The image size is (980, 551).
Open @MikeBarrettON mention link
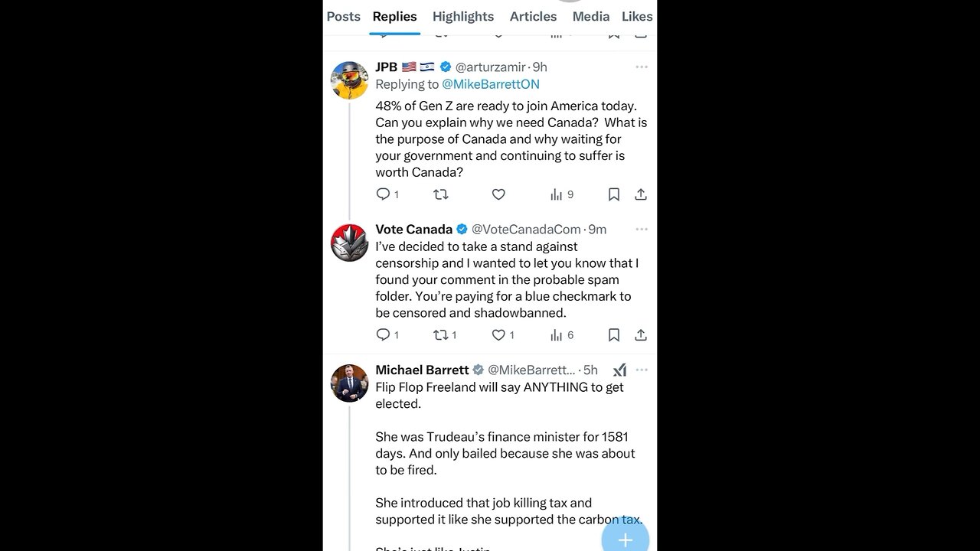coord(491,84)
